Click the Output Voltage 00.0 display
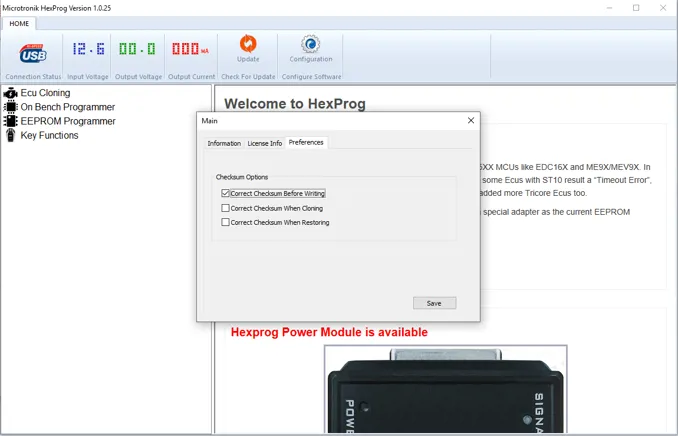 pos(137,48)
